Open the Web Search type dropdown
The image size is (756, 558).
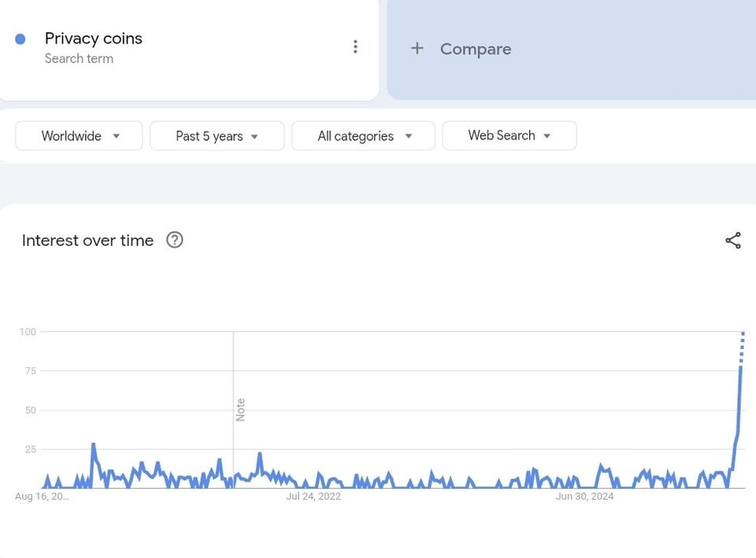pyautogui.click(x=510, y=136)
